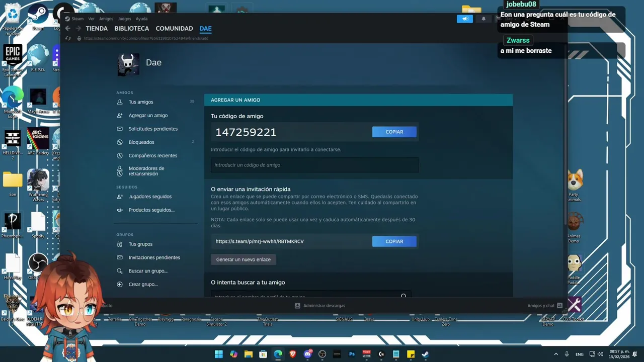Click the quick invite URL text

(260, 241)
